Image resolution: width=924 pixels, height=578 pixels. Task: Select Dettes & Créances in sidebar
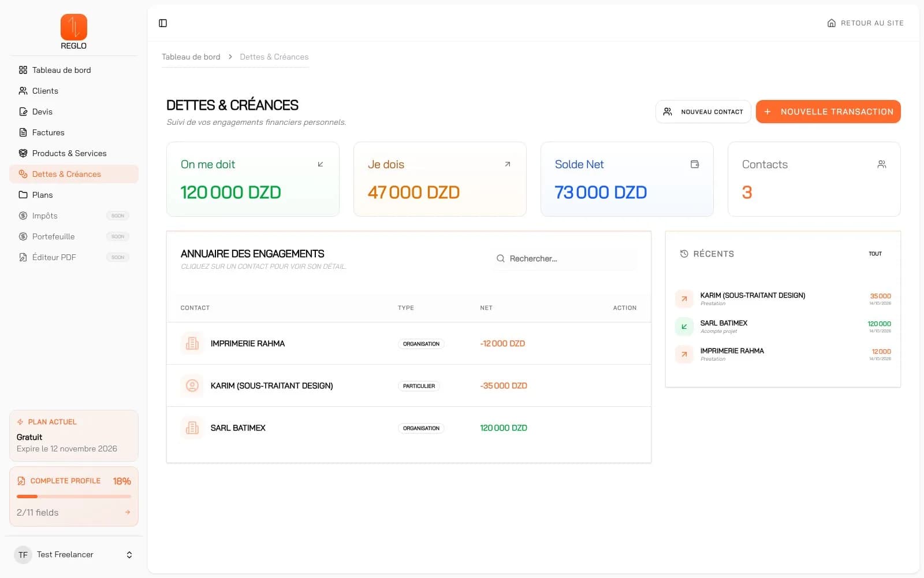[74, 174]
